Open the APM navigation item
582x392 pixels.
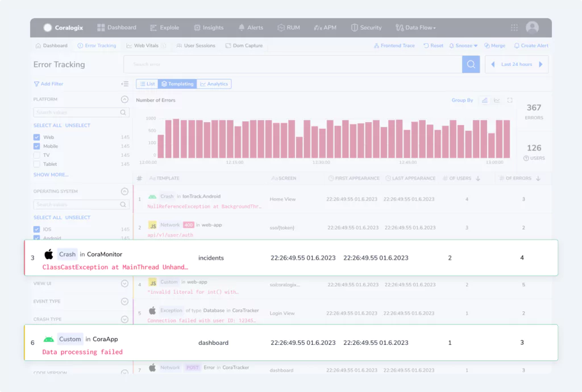[x=325, y=27]
